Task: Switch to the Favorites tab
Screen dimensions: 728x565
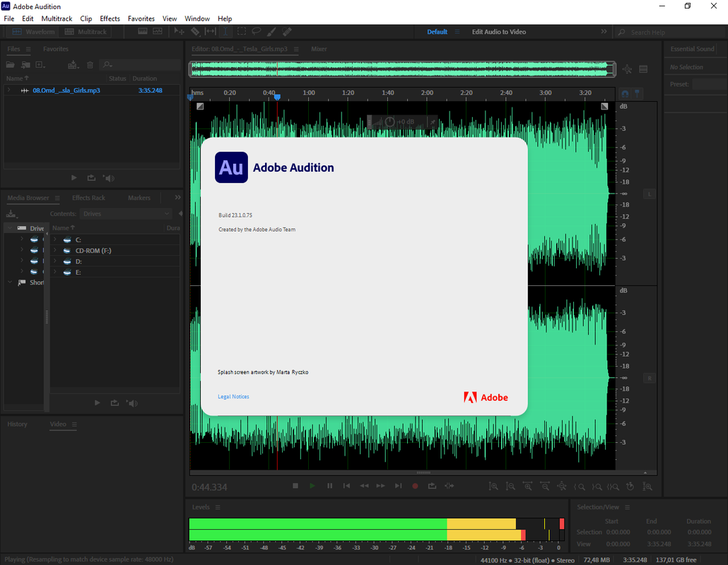Action: 56,49
